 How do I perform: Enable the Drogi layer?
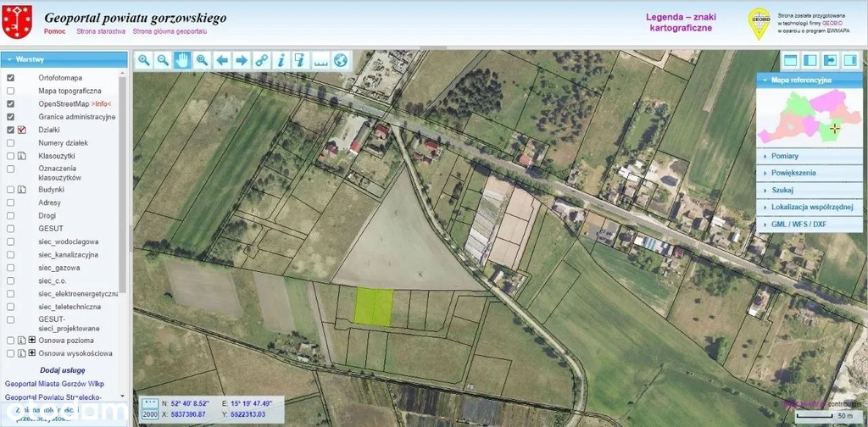(x=10, y=215)
